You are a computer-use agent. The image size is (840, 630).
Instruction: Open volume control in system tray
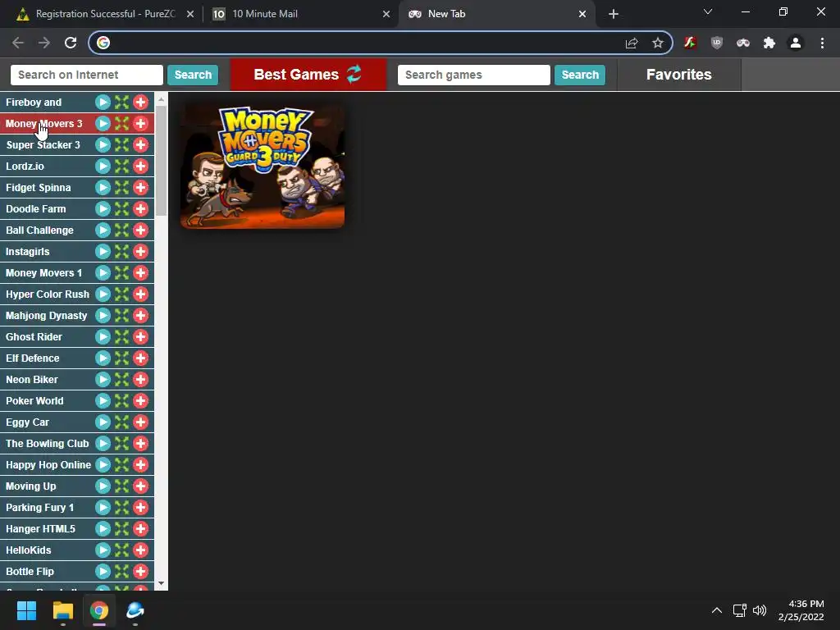tap(759, 610)
